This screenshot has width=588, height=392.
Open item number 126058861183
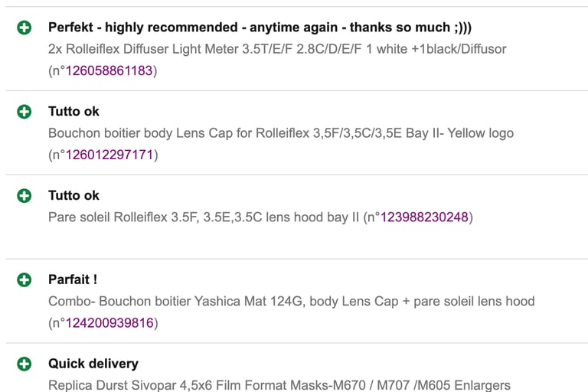click(109, 70)
